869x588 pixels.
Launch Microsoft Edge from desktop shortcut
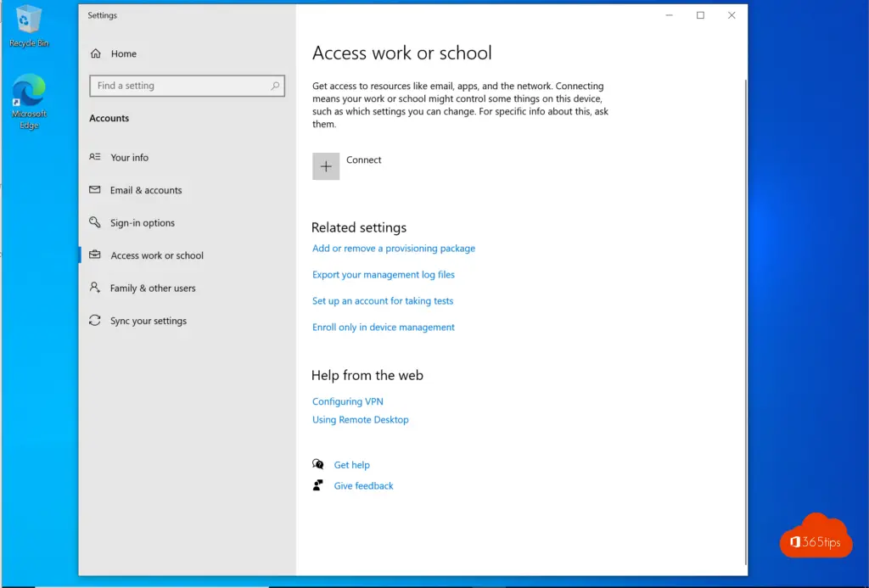tap(29, 102)
